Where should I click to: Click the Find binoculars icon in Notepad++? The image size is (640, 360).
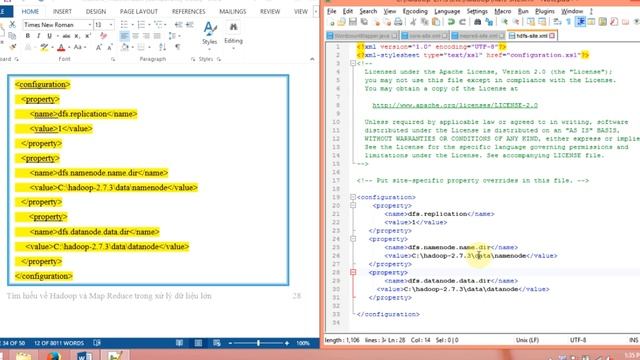[x=478, y=22]
